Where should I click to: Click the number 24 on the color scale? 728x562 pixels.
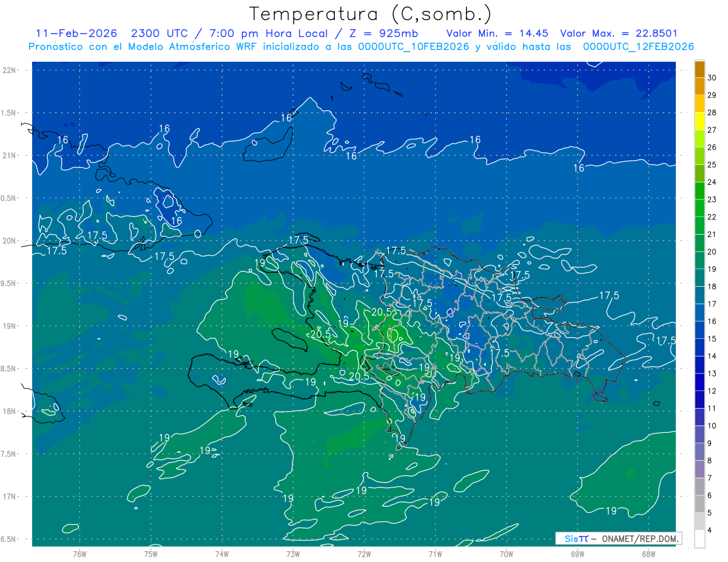tap(712, 182)
